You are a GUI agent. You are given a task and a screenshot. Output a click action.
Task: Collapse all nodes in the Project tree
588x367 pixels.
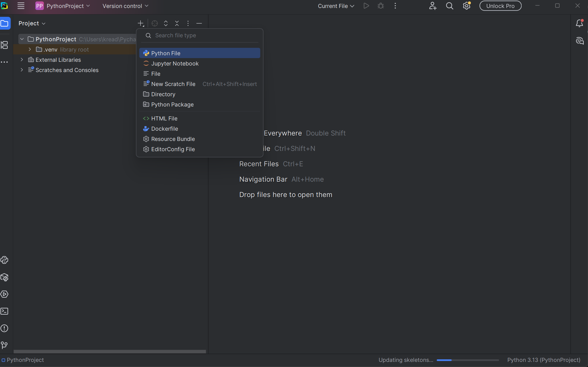pos(177,23)
